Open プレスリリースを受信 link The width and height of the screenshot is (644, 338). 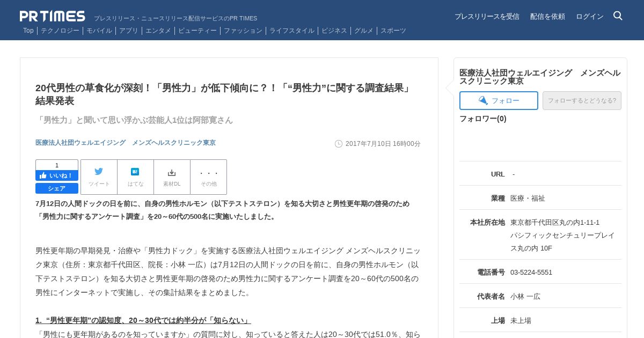click(x=487, y=17)
